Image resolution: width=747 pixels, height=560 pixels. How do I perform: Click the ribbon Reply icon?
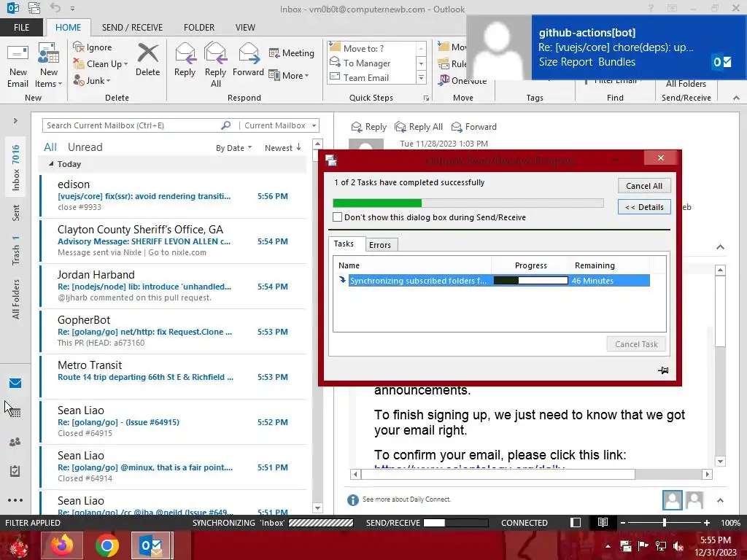[x=185, y=60]
